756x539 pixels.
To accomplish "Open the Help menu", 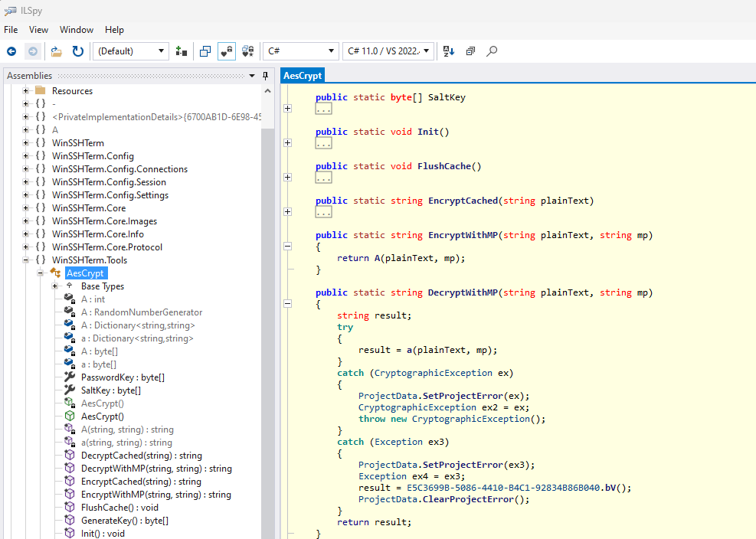I will coord(114,30).
